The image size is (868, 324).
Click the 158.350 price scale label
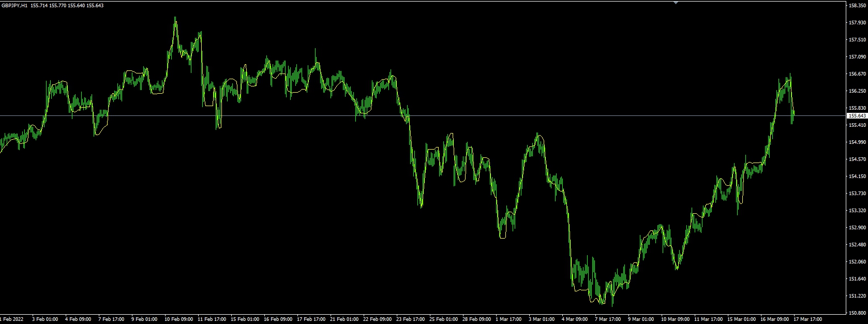point(858,6)
